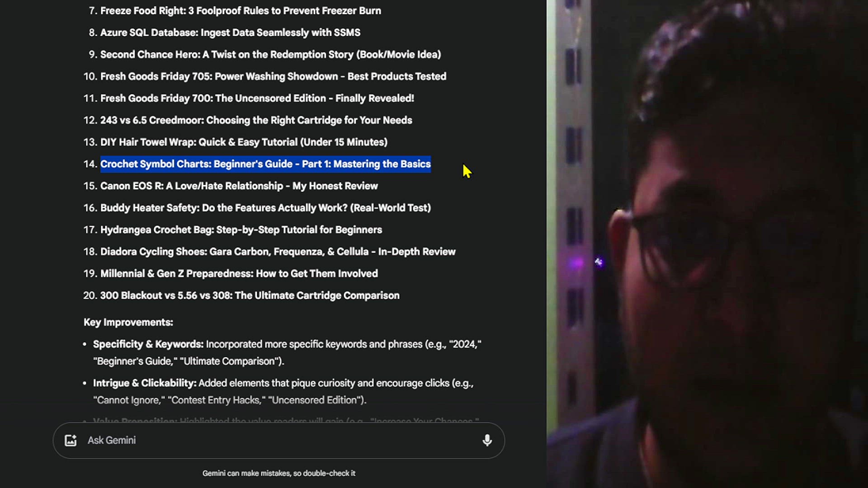Click the Second Chance Hero title
Viewport: 868px width, 488px height.
(270, 55)
